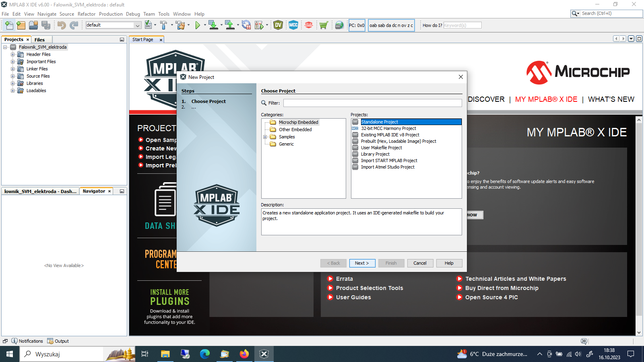Click Cancel in New Project dialog

click(420, 263)
